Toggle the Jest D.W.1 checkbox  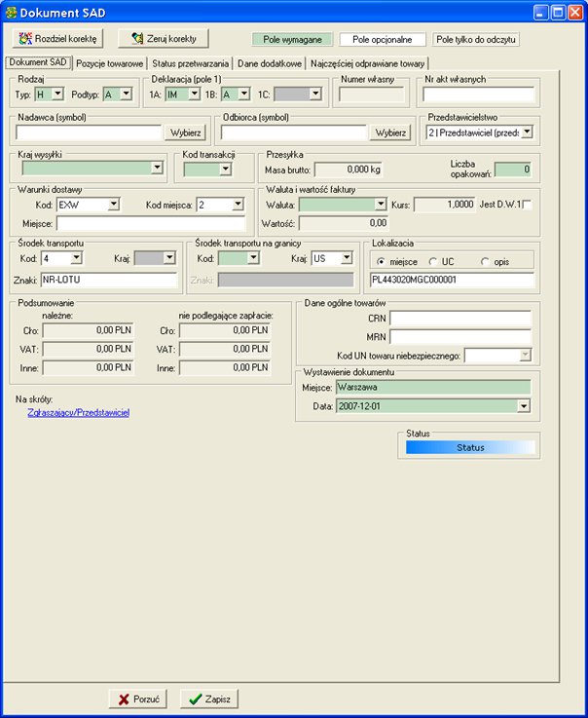coord(527,205)
